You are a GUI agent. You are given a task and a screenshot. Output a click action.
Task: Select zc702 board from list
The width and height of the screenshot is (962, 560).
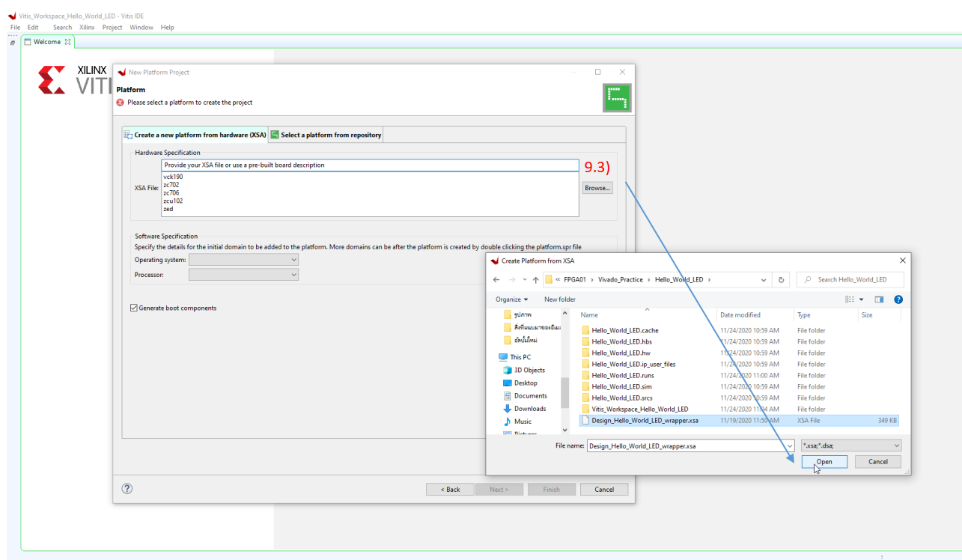tap(171, 185)
